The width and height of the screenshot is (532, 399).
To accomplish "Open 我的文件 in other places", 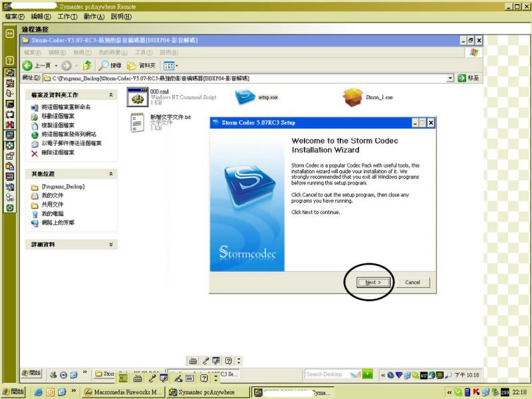I will 53,196.
